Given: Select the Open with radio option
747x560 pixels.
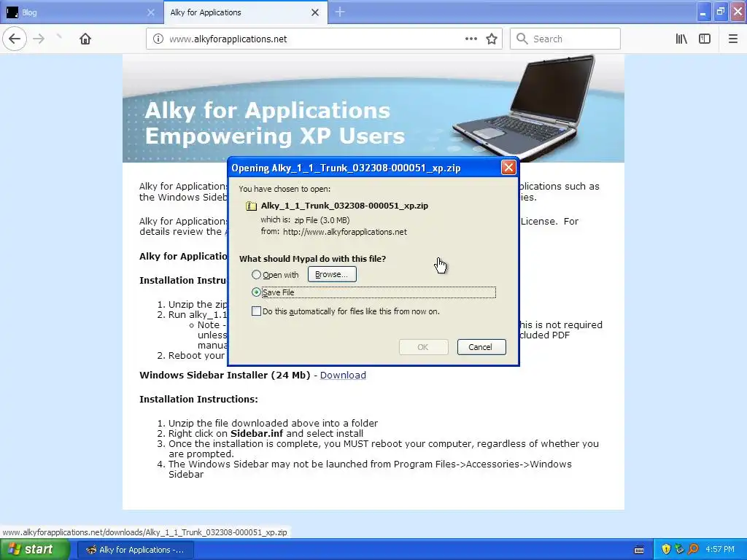Looking at the screenshot, I should coord(256,275).
